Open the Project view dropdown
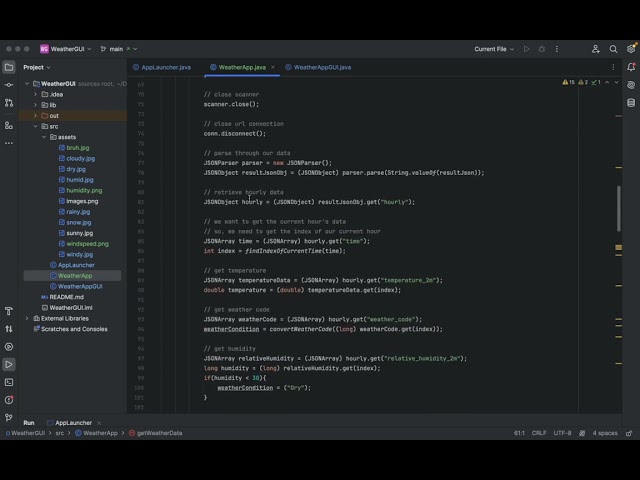The image size is (640, 480). [x=37, y=67]
